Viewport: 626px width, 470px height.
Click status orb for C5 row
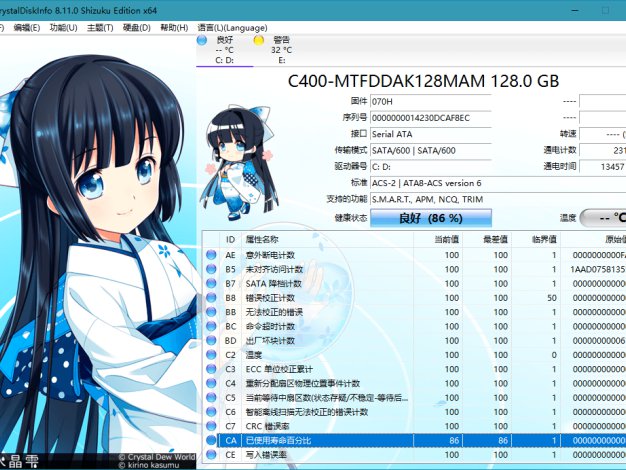(211, 398)
